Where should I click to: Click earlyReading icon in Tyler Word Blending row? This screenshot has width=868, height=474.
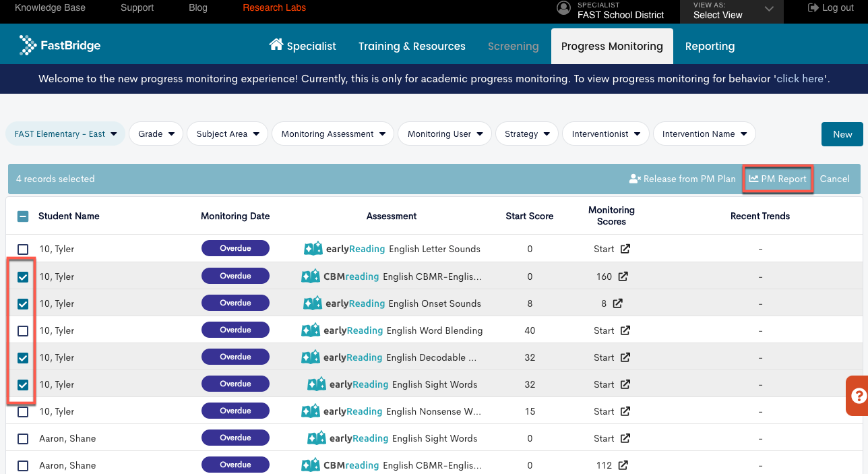[x=311, y=330]
